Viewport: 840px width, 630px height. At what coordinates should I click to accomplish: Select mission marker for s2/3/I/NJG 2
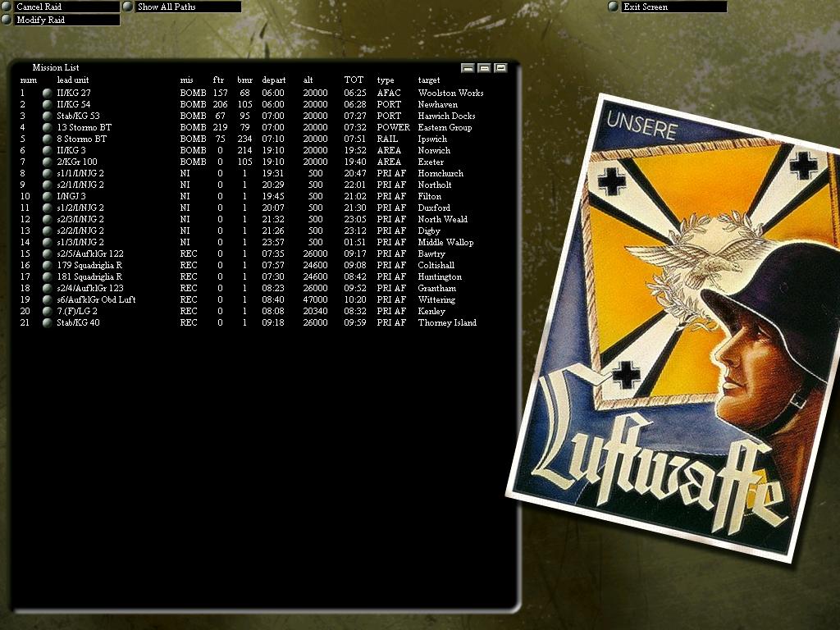click(47, 220)
